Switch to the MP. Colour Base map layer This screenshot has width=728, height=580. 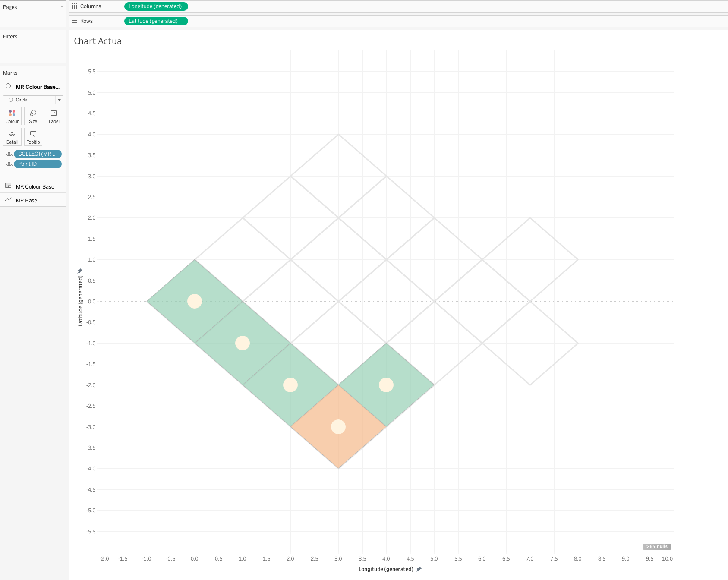tap(35, 186)
